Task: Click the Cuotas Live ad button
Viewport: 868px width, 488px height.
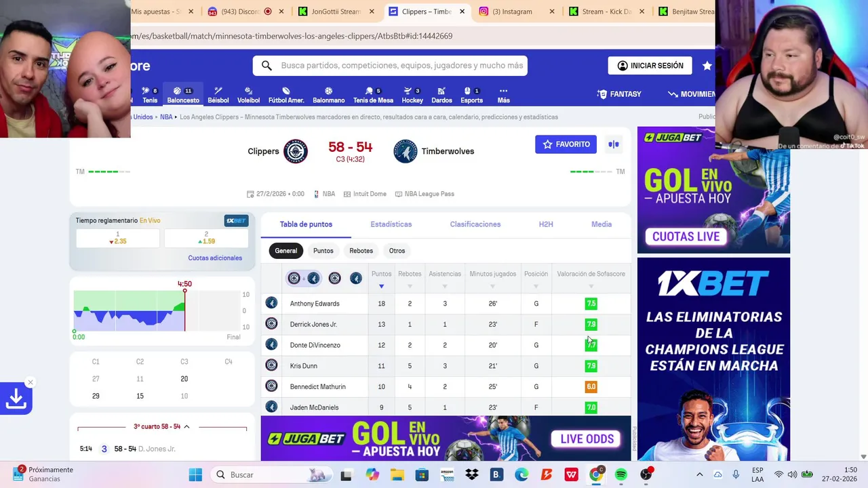Action: pos(686,237)
